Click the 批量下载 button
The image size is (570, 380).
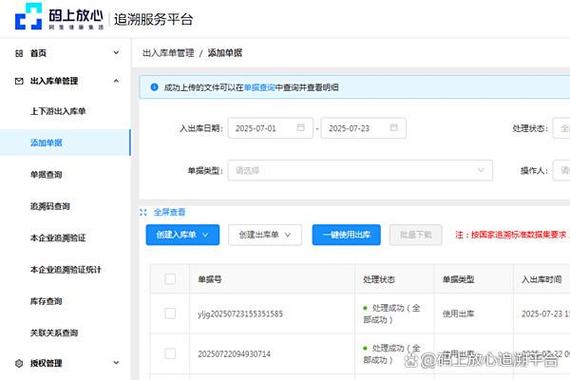click(x=416, y=235)
